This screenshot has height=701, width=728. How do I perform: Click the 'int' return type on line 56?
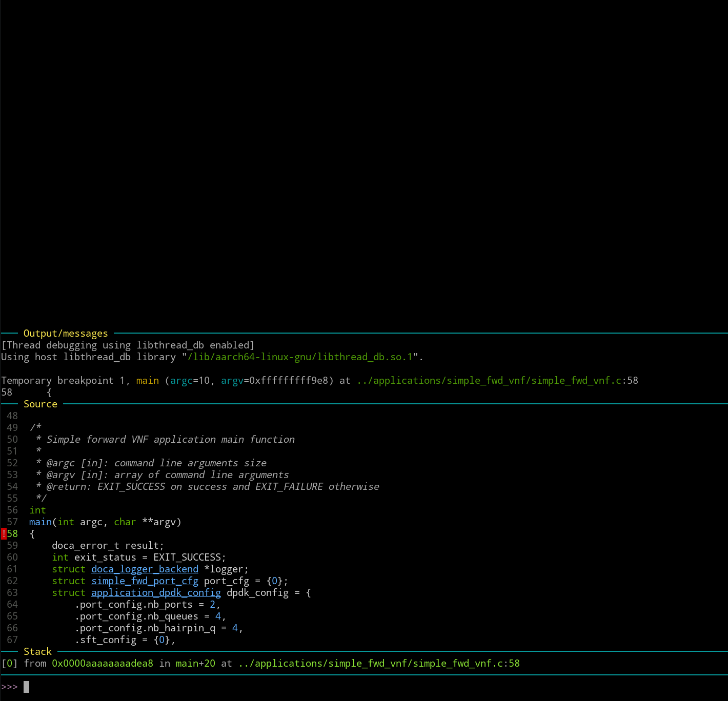37,510
